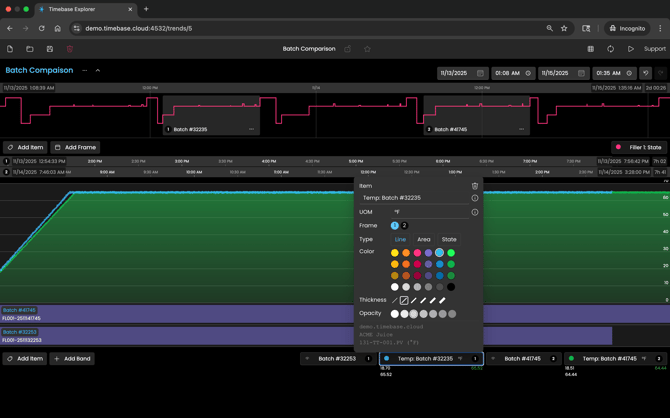Click the favorite star icon
The height and width of the screenshot is (418, 670).
click(x=367, y=49)
